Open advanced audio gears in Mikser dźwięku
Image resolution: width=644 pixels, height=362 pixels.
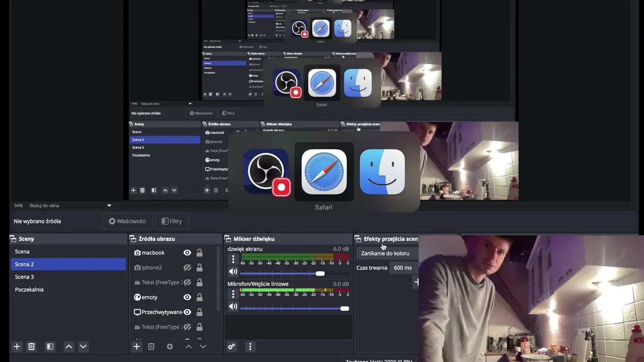coord(231,346)
